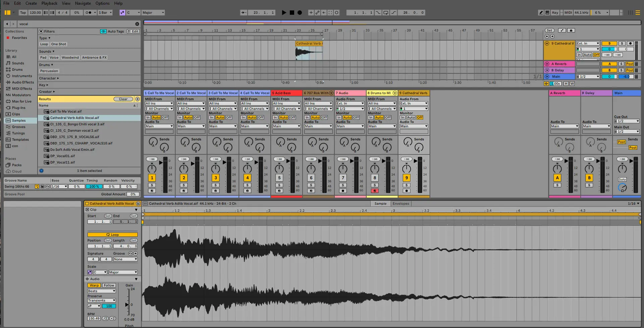Click the browser back arrow
This screenshot has height=328, width=644.
pos(7,24)
